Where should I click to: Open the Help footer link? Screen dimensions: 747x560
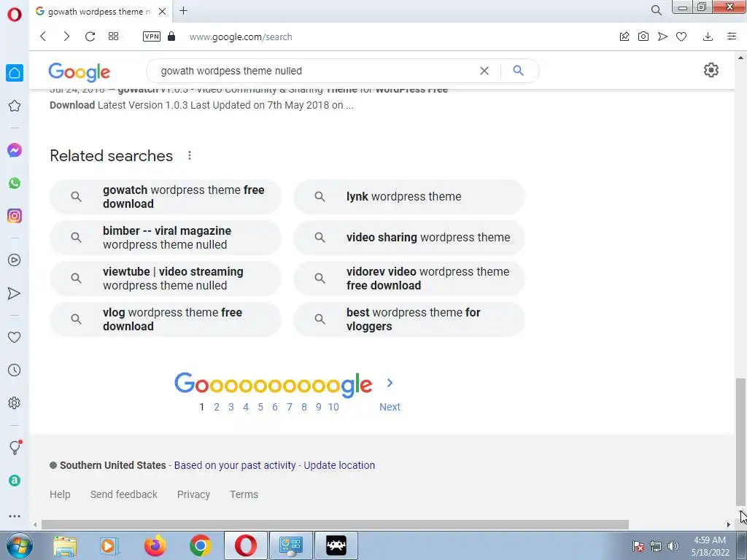point(60,494)
